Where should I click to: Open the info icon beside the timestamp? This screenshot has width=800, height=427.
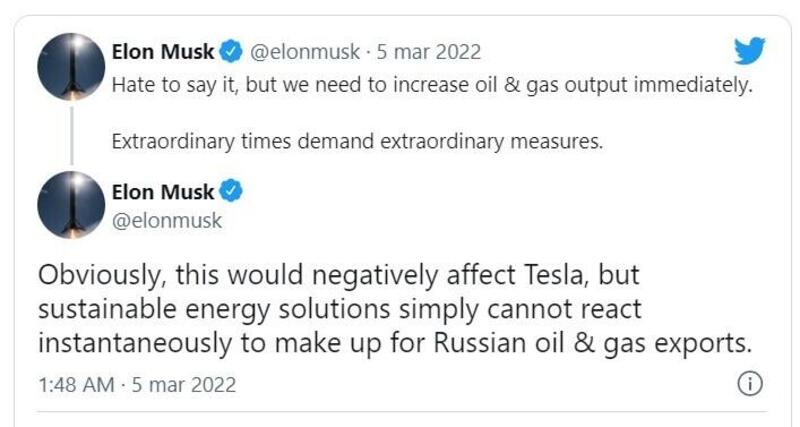coord(750,384)
